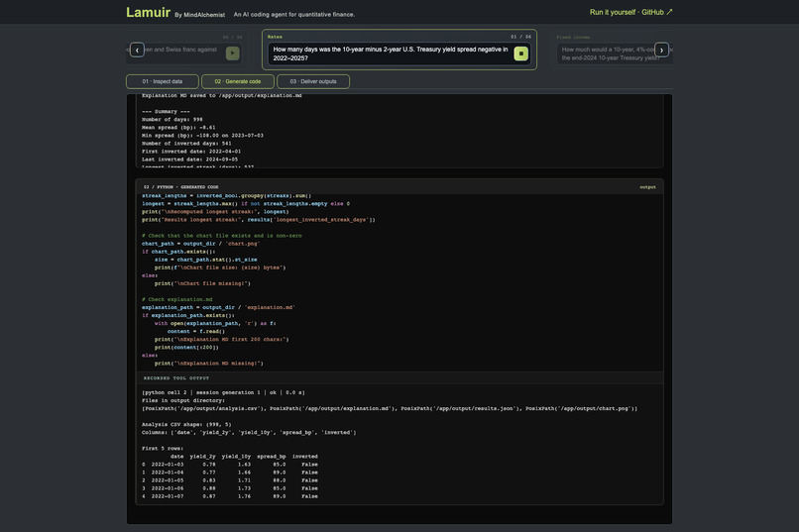Image resolution: width=799 pixels, height=532 pixels.
Task: Click the table row for 2022-01-07
Action: [230, 496]
